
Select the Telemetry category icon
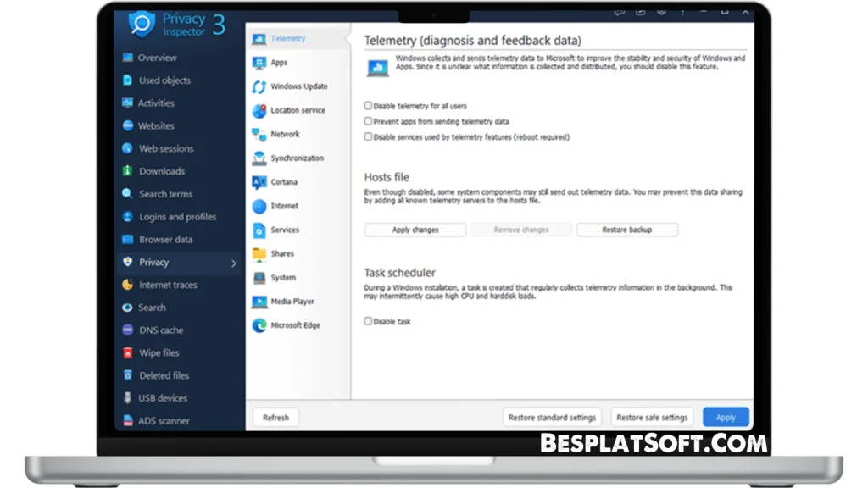pos(259,37)
